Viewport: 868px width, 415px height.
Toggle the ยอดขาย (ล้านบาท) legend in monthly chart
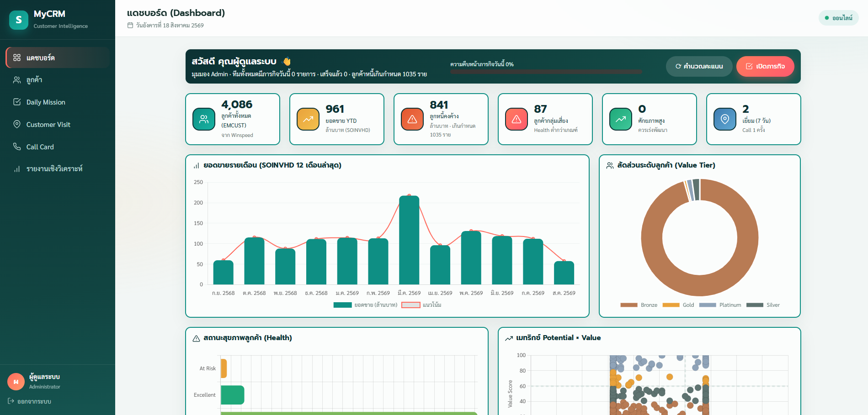[365, 305]
